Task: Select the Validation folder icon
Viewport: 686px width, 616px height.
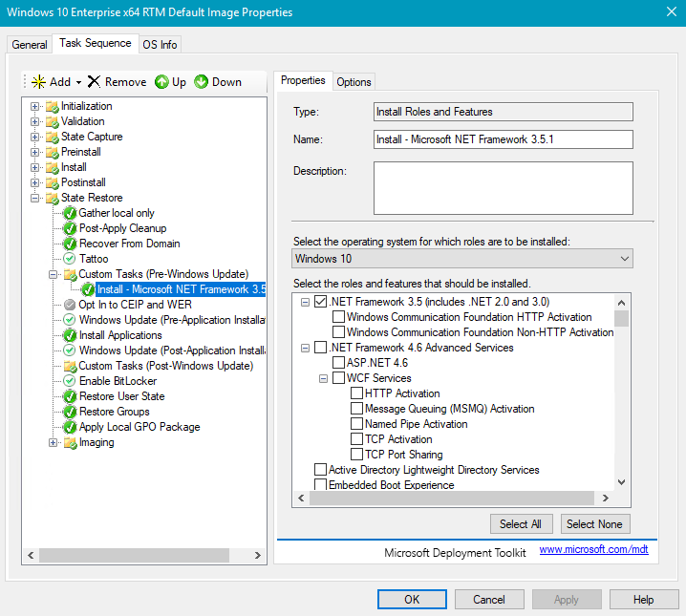Action: pos(52,121)
